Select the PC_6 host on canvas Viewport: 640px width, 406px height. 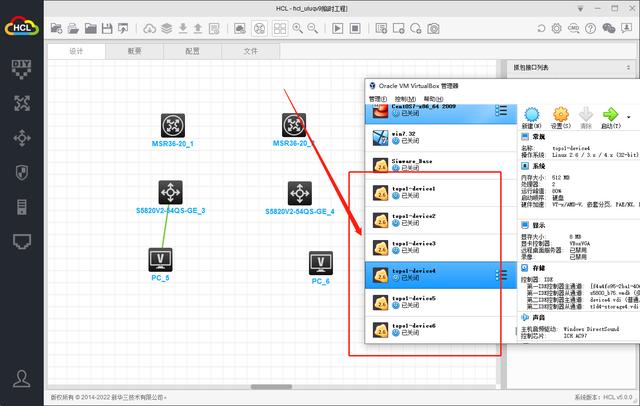(x=321, y=263)
